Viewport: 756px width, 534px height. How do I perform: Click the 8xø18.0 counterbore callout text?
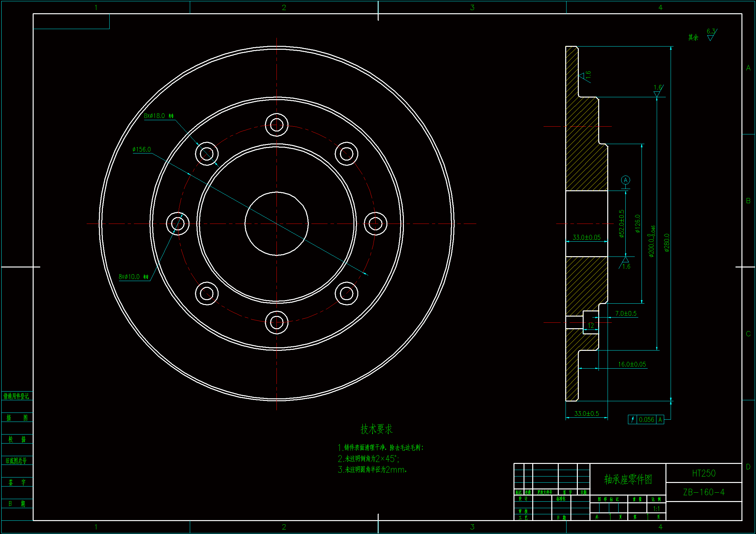point(158,116)
